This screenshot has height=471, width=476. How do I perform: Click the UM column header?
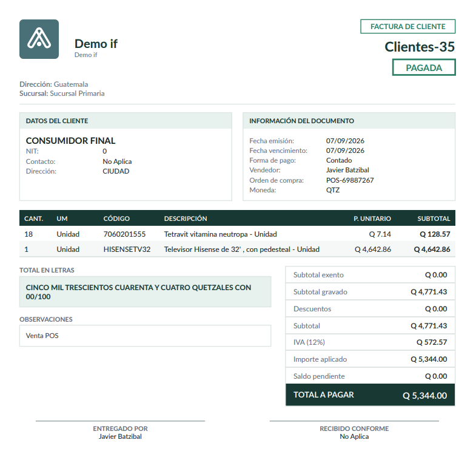coord(62,219)
